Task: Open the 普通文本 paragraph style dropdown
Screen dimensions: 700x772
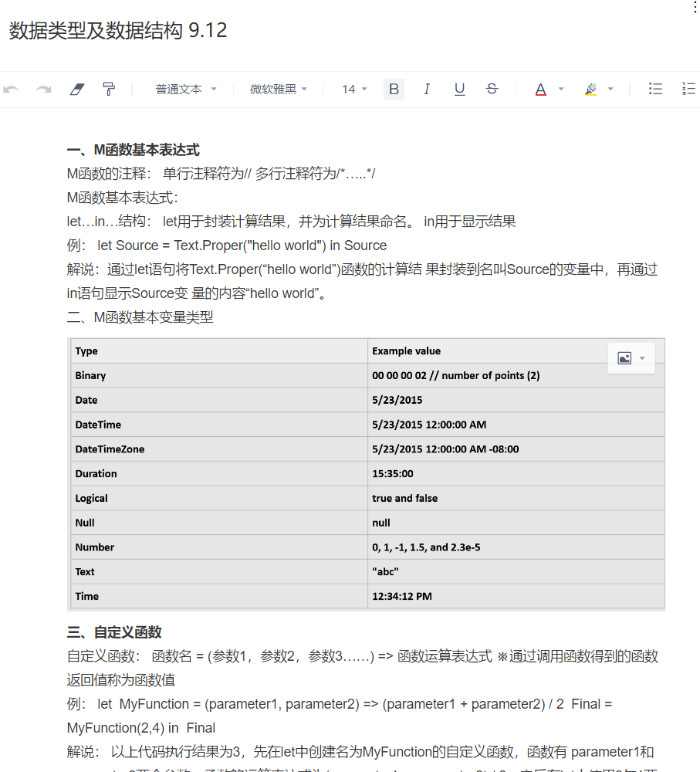Action: (x=185, y=89)
